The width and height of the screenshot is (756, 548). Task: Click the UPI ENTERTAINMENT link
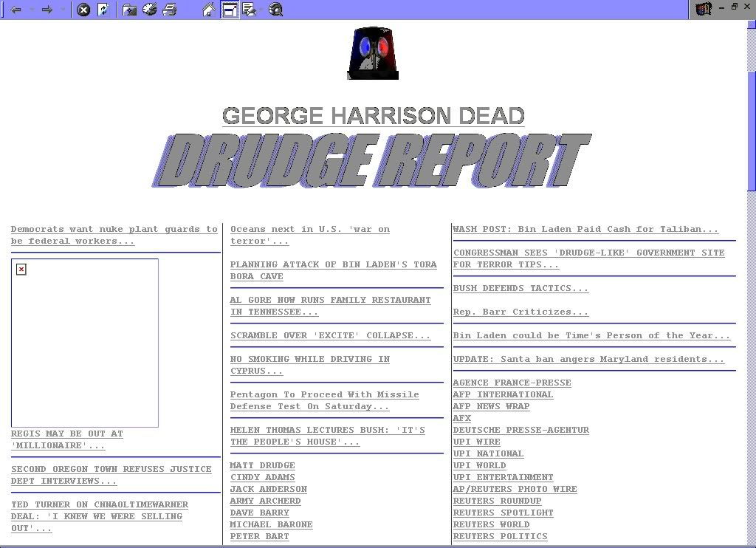[504, 477]
